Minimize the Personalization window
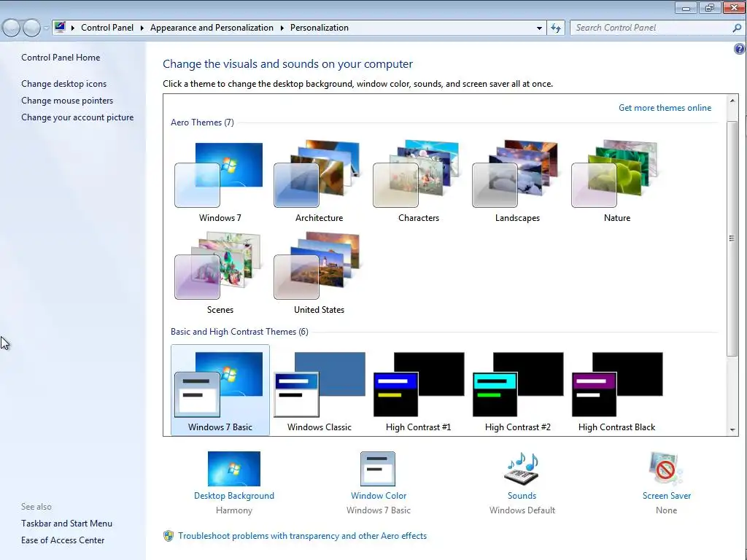This screenshot has width=747, height=560. [686, 7]
